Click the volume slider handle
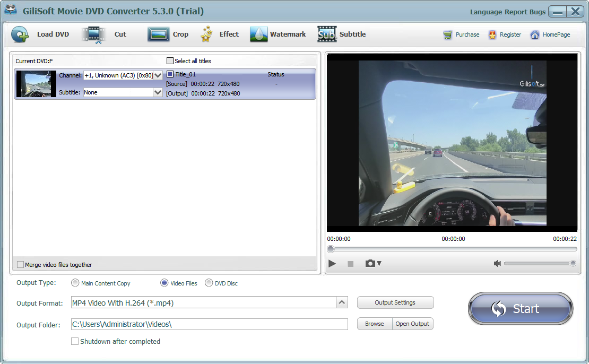Screen dimensions: 589x364 (573, 263)
